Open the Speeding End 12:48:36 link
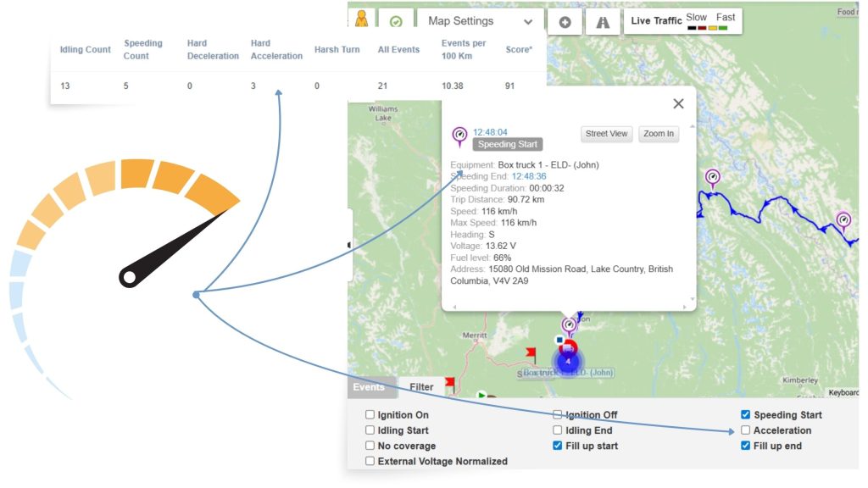This screenshot has height=488, width=868. [529, 176]
